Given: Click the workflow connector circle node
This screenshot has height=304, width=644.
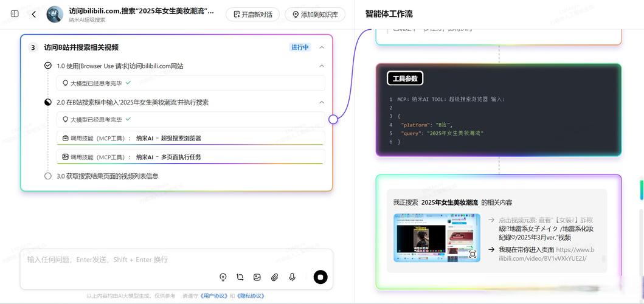Looking at the screenshot, I should click(333, 120).
